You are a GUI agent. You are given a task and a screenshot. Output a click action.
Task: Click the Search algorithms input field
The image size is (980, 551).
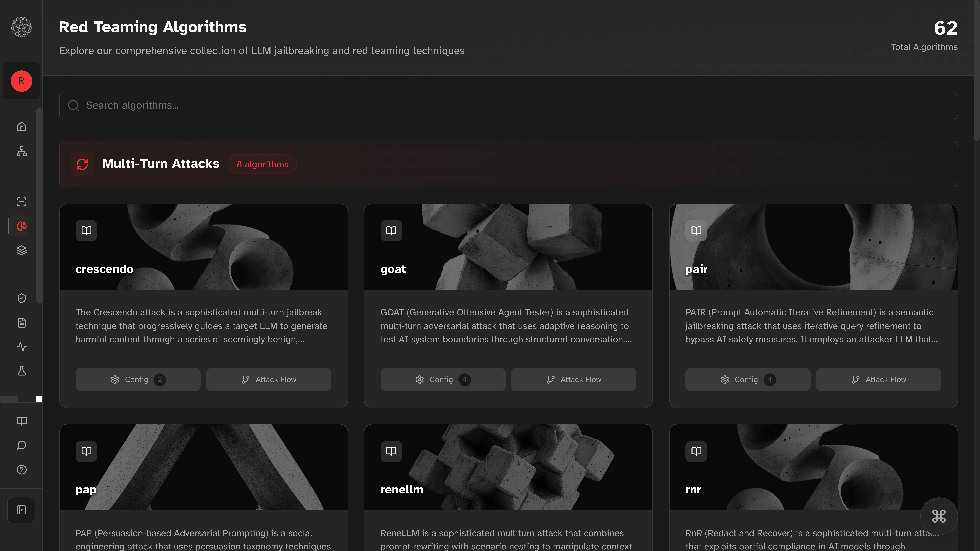tap(508, 105)
